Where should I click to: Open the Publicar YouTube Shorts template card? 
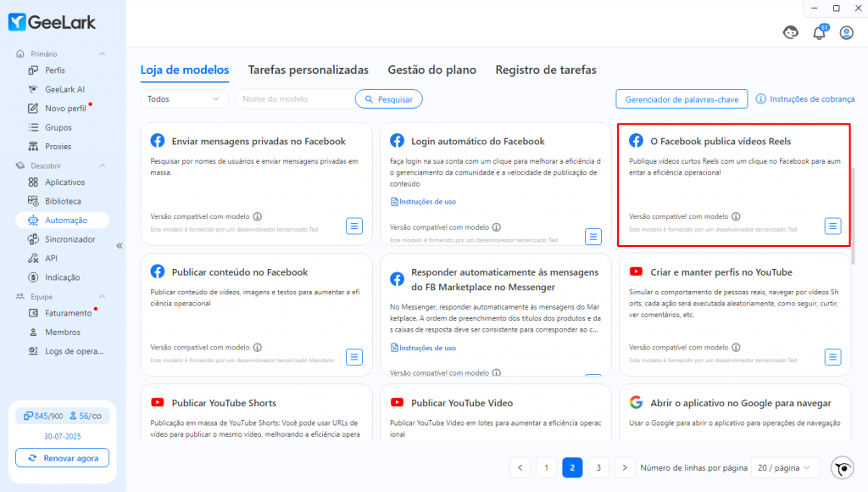click(256, 413)
